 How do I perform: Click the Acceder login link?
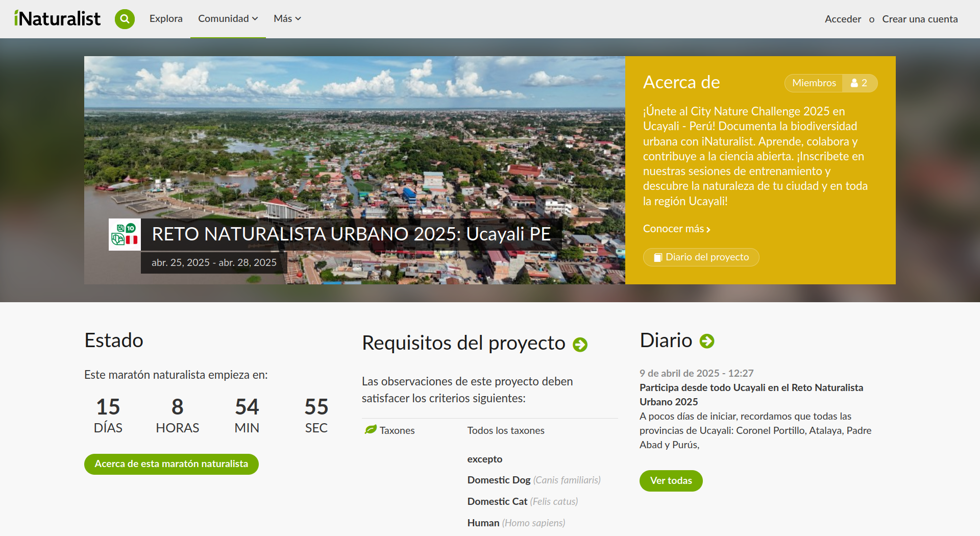(x=843, y=19)
